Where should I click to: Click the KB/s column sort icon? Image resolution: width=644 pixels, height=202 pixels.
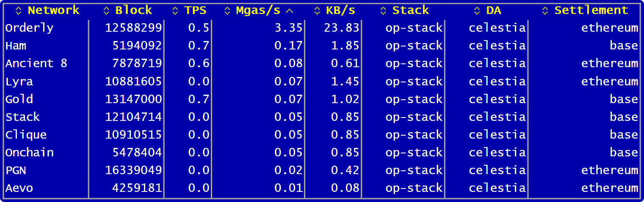317,11
